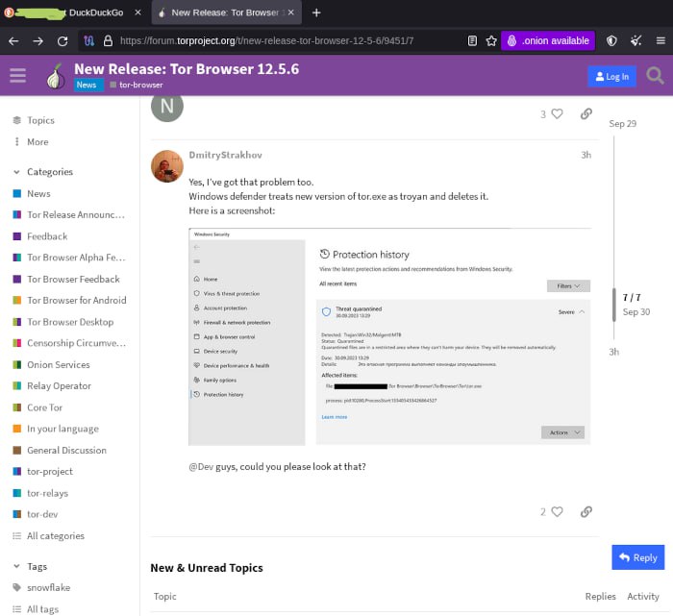Viewport: 673px width, 616px height.
Task: Click the DmitryStrakhov username
Action: pos(225,155)
